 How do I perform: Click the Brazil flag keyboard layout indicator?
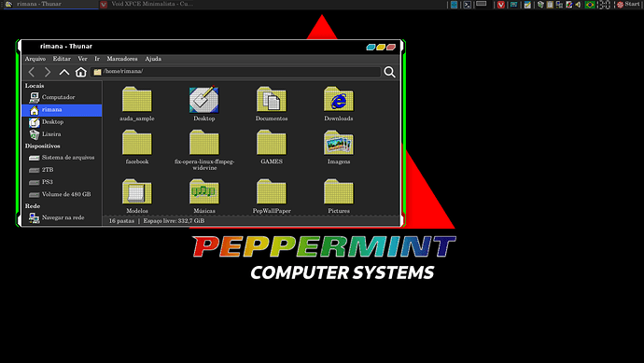click(x=590, y=5)
